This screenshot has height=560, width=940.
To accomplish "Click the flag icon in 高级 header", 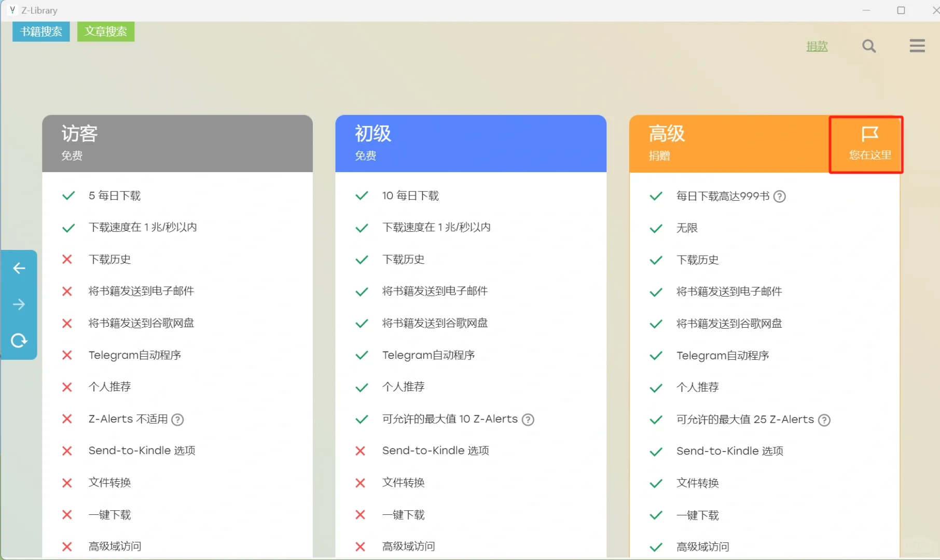I will point(870,134).
